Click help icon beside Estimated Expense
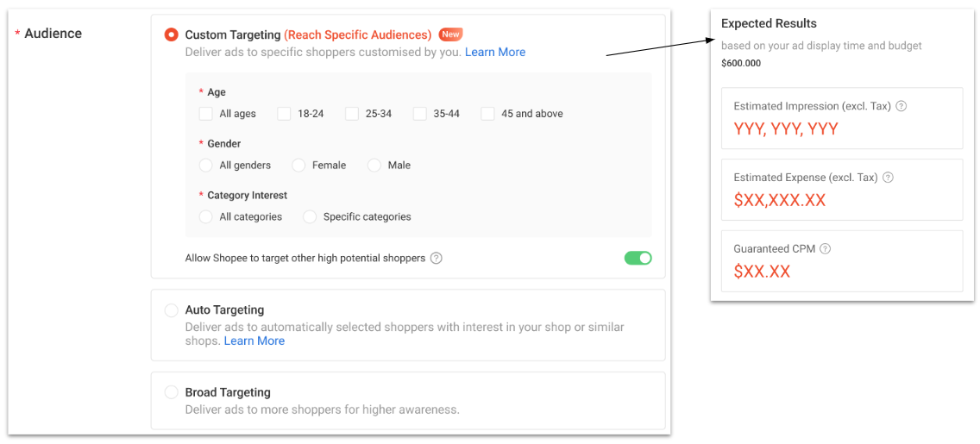This screenshot has width=980, height=444. 888,178
